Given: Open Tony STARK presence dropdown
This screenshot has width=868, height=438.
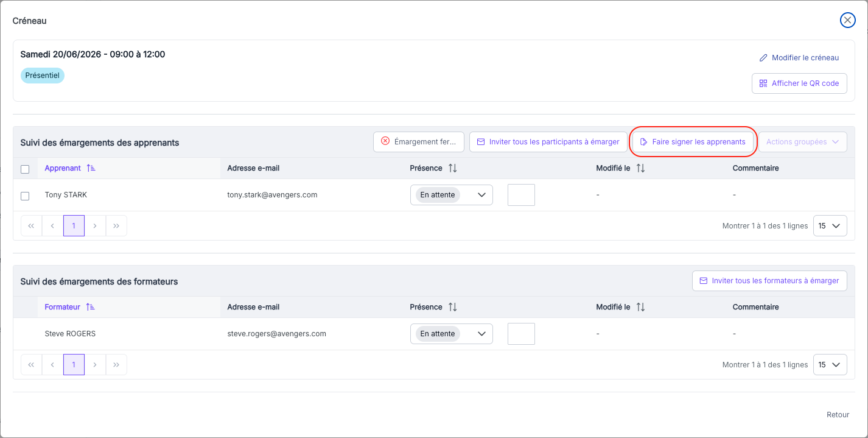Looking at the screenshot, I should coord(452,195).
